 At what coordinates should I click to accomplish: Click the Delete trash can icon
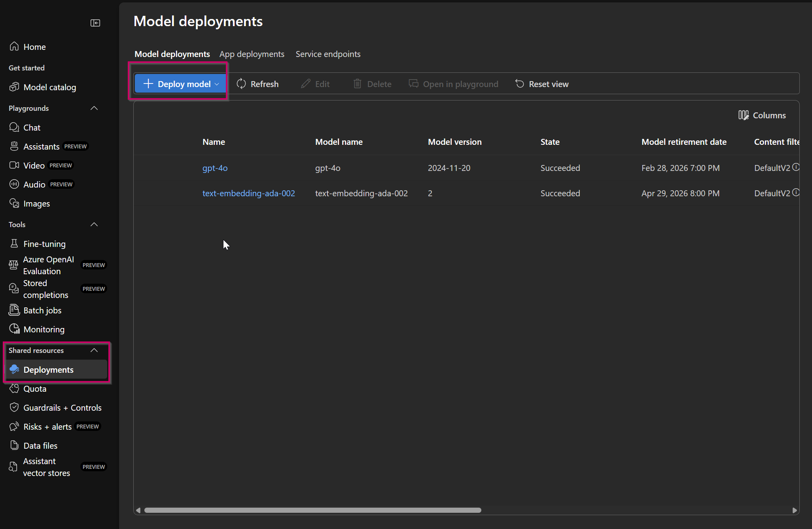tap(358, 83)
